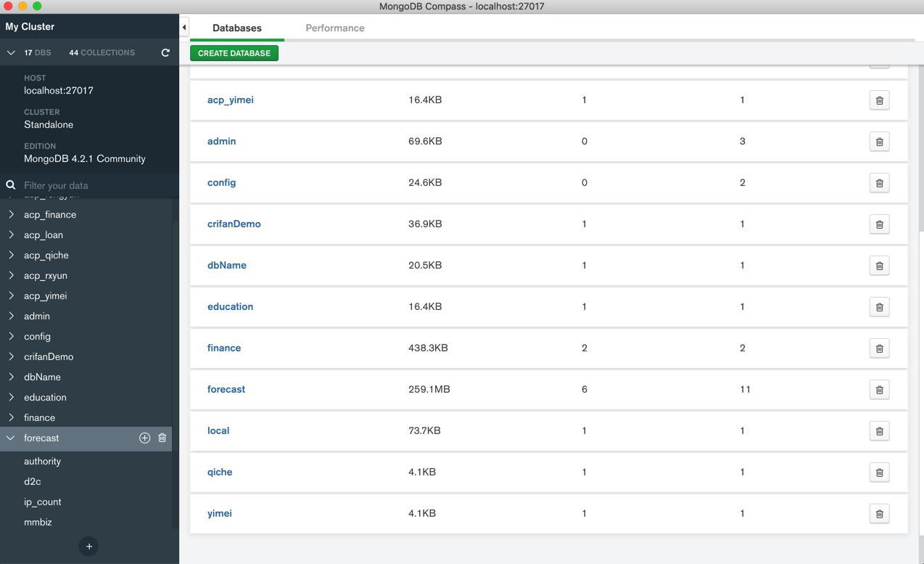This screenshot has height=564, width=924.
Task: Expand finance chevron in sidebar
Action: click(x=11, y=417)
